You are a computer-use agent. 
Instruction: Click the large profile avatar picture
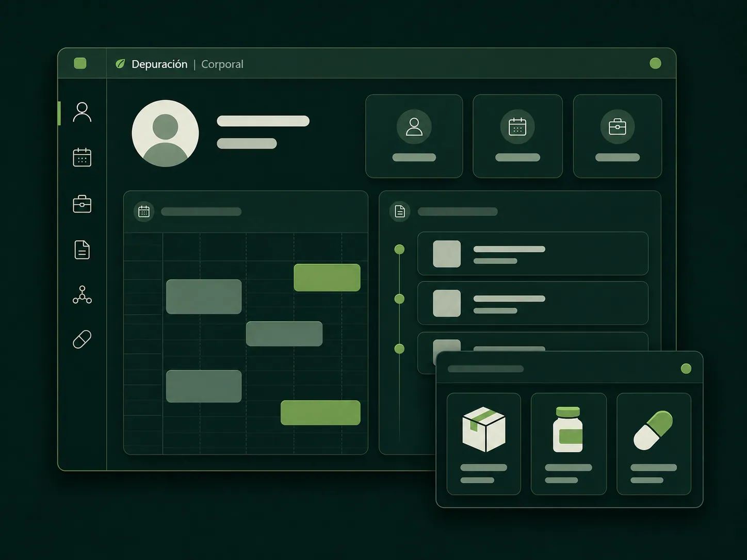click(165, 133)
